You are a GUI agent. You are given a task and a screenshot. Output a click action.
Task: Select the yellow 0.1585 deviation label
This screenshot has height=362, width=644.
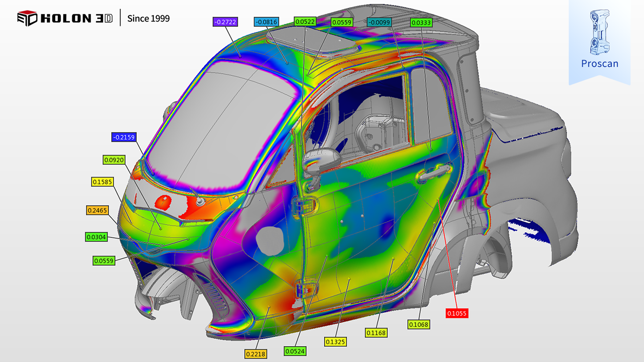click(102, 182)
